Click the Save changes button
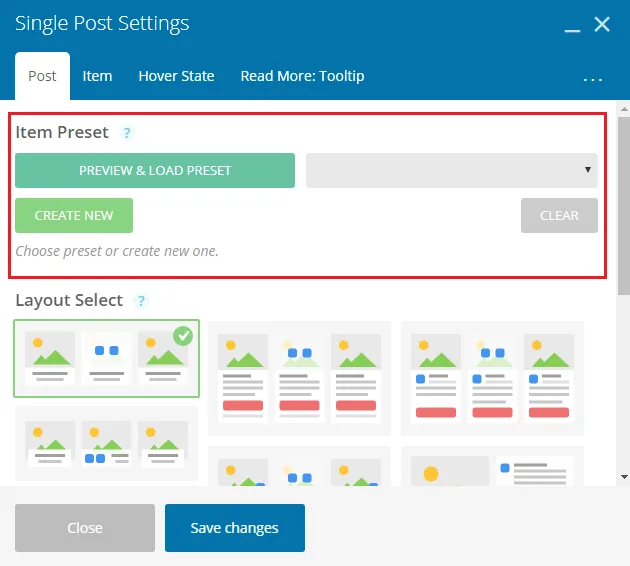Screen dimensions: 630x566 [x=235, y=528]
